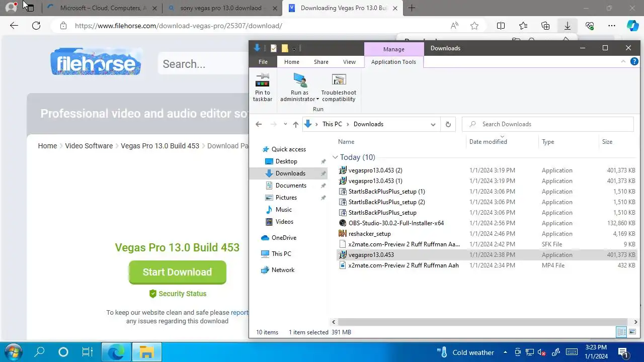
Task: Click the New folder quick-access icon in Explorer
Action: 285,48
